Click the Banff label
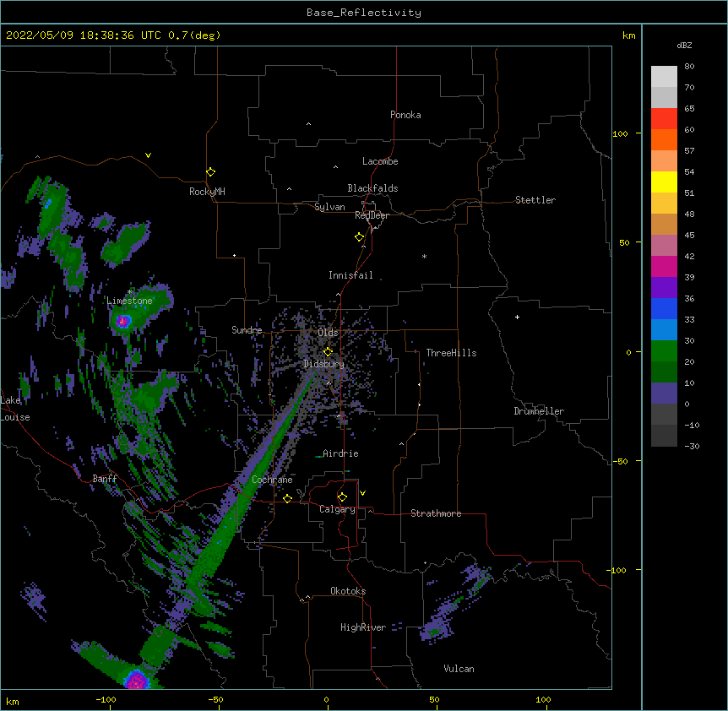Image resolution: width=728 pixels, height=711 pixels. point(105,479)
